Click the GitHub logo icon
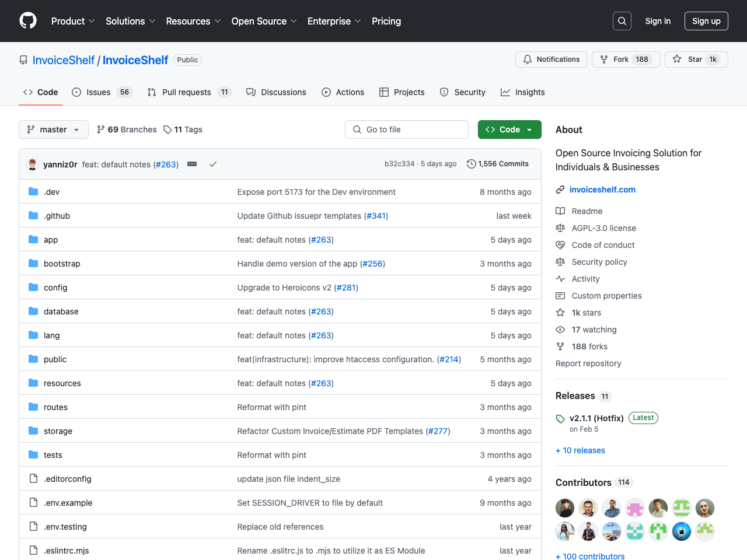Screen dimensions: 747x560 coord(28,21)
